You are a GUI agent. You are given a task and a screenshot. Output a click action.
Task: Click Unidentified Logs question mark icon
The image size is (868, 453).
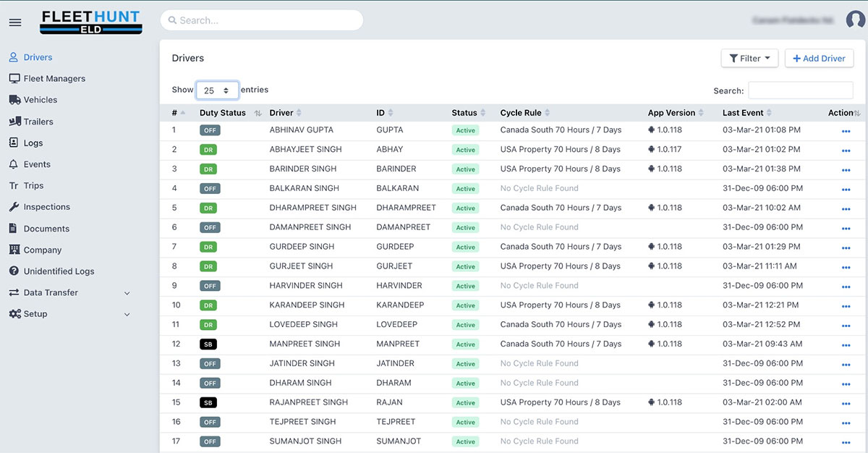[x=14, y=271]
